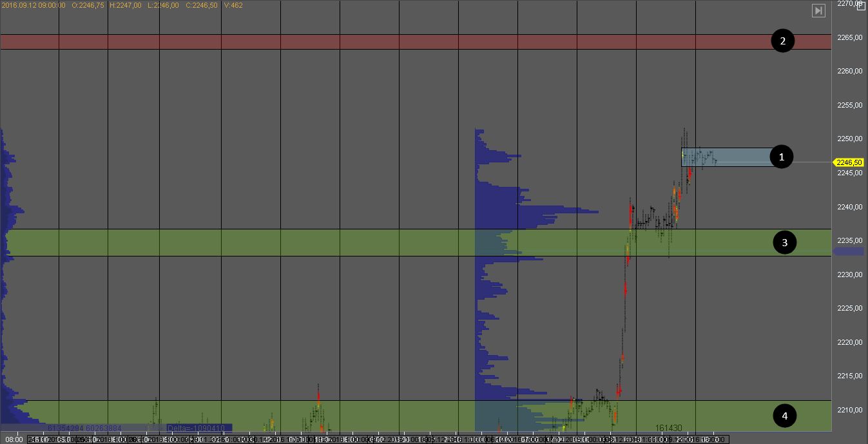Click the scroll-to-latest-bar arrow icon

(818, 10)
